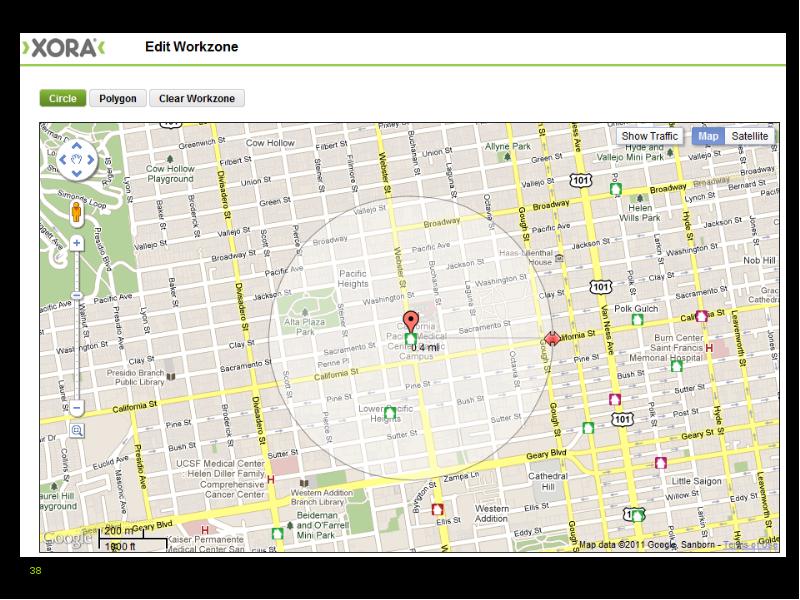
Task: Select the green house marker east of Gough St above Geary
Action: (588, 428)
